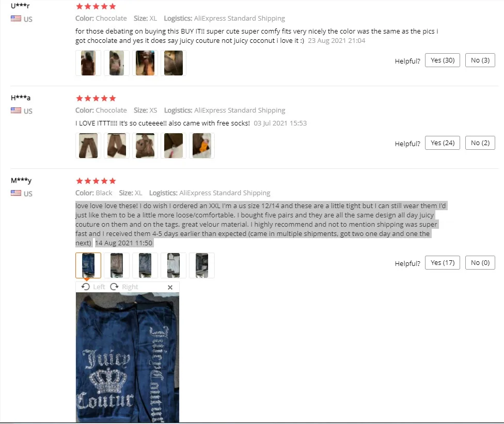Click the US flag icon beside M***y
The width and height of the screenshot is (504, 424).
point(15,193)
